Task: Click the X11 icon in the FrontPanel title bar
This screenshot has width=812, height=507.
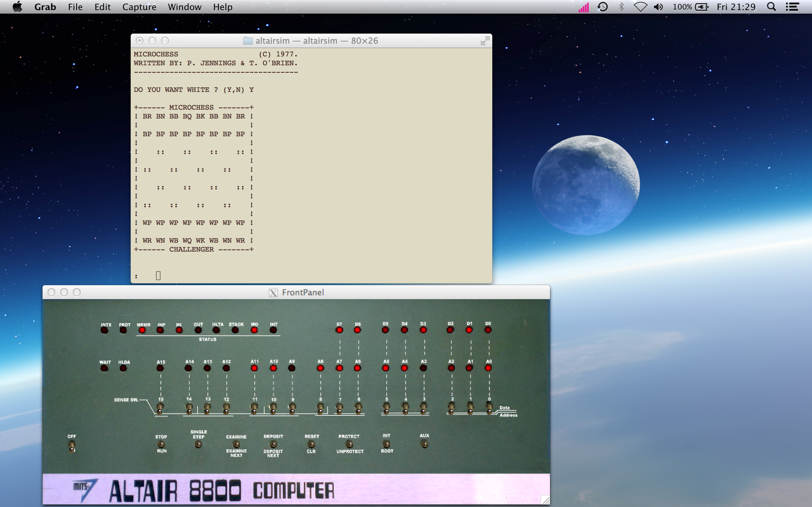Action: (272, 292)
